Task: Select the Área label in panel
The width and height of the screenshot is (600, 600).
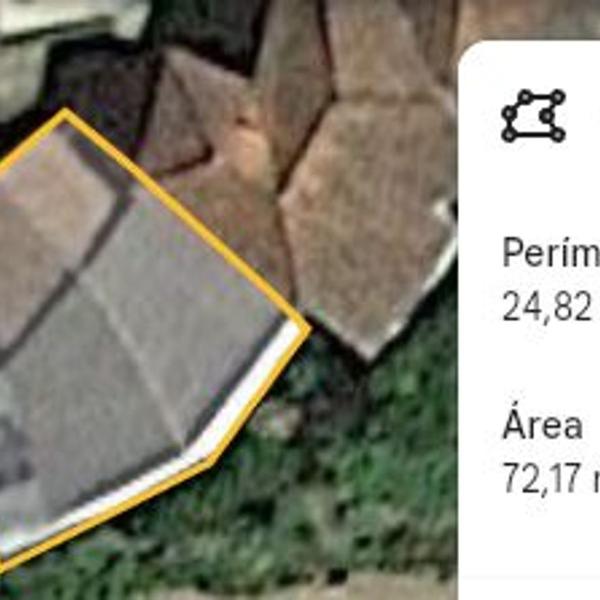Action: coord(542,424)
